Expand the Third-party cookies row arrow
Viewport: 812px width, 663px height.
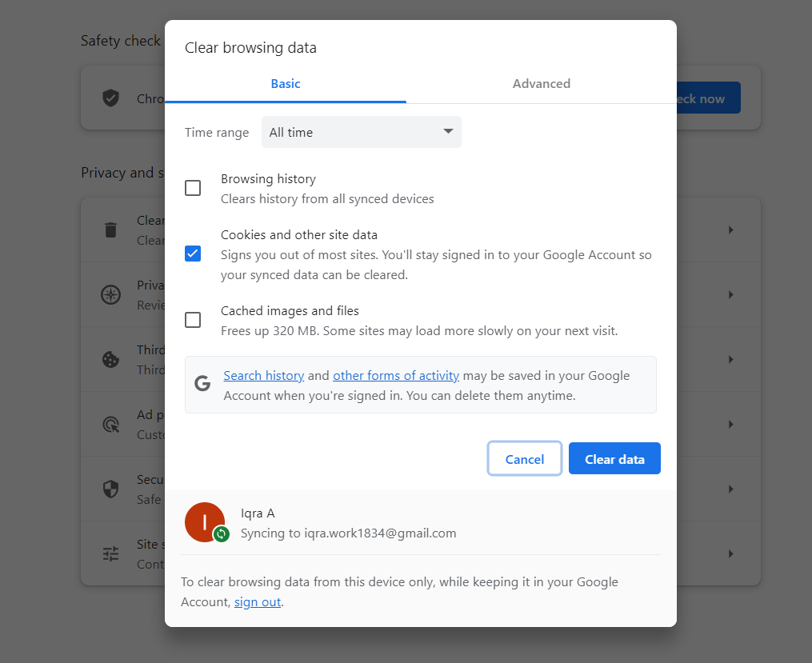coord(730,359)
